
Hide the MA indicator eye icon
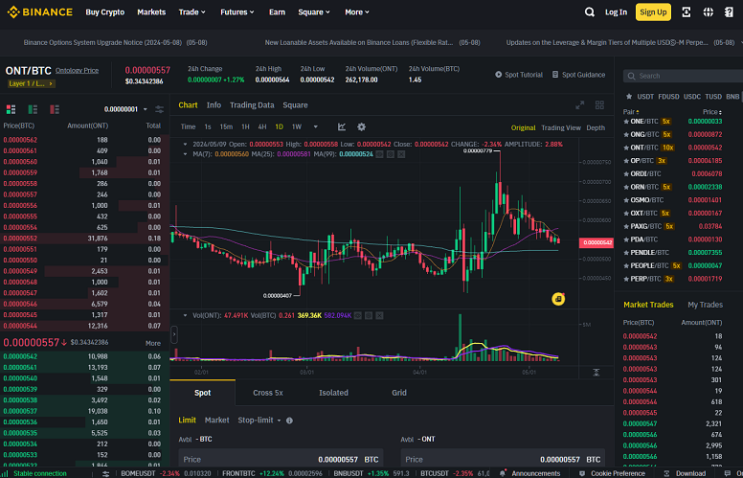[x=380, y=154]
